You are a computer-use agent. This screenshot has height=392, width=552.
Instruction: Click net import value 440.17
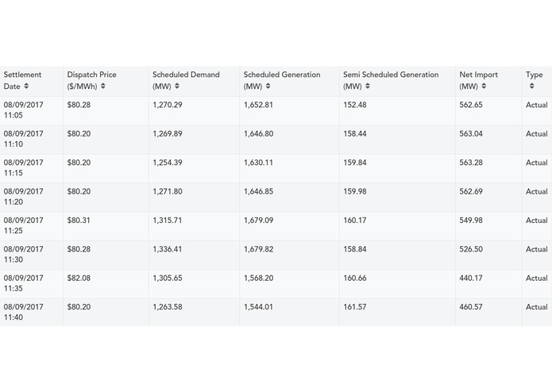click(471, 278)
